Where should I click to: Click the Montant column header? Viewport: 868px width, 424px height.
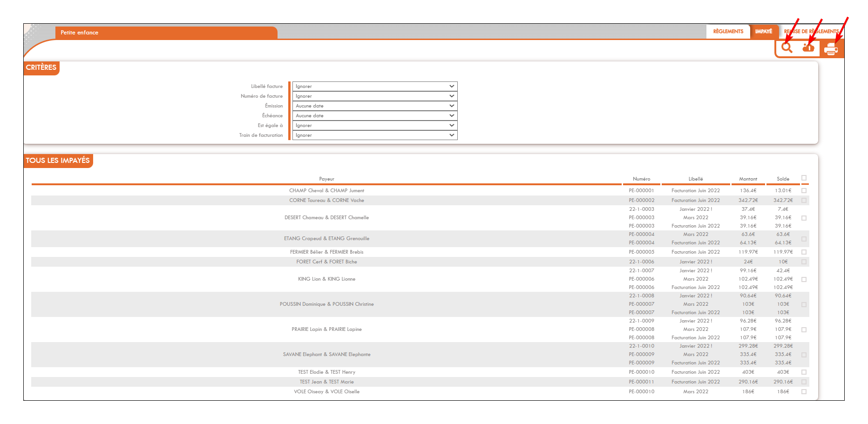[x=748, y=179]
